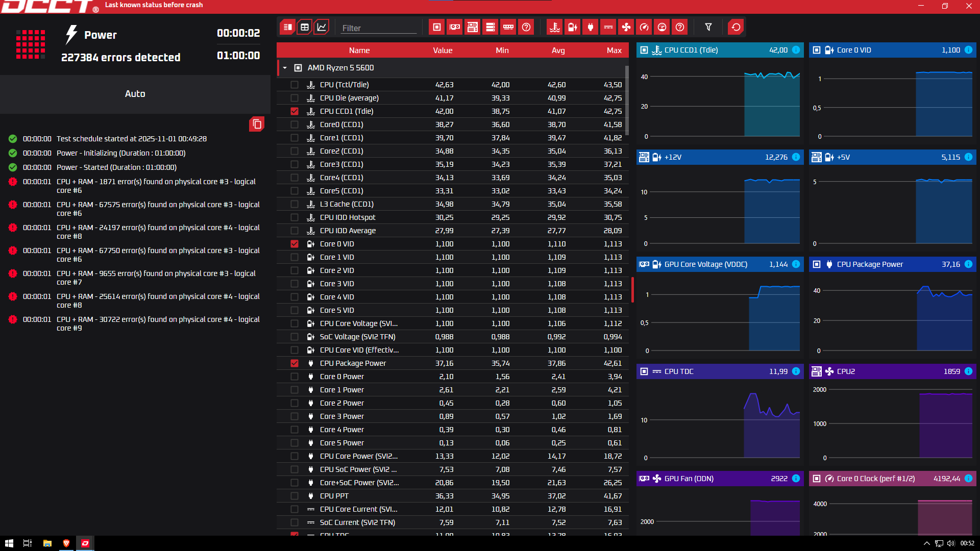Select the Auto mode button
This screenshot has width=980, height=551.
pyautogui.click(x=135, y=94)
